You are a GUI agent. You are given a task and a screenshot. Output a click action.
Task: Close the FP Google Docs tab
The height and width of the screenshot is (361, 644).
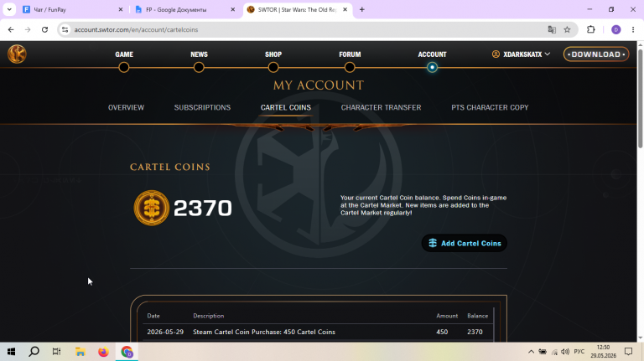[233, 9]
